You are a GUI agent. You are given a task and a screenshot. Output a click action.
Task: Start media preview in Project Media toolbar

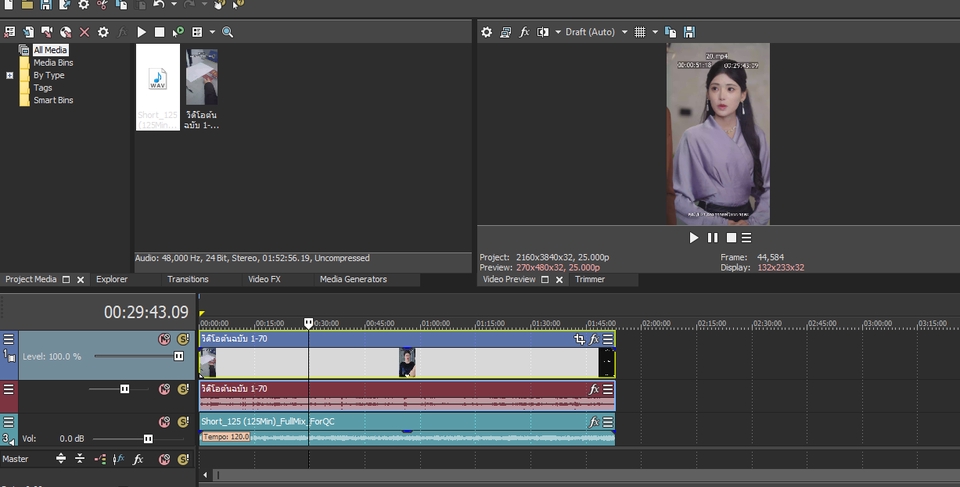point(141,32)
